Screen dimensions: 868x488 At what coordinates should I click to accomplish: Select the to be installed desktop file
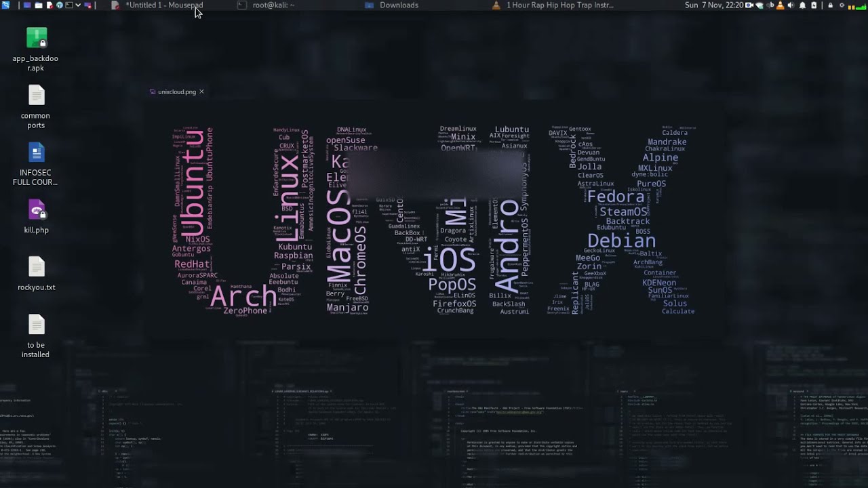click(x=36, y=336)
